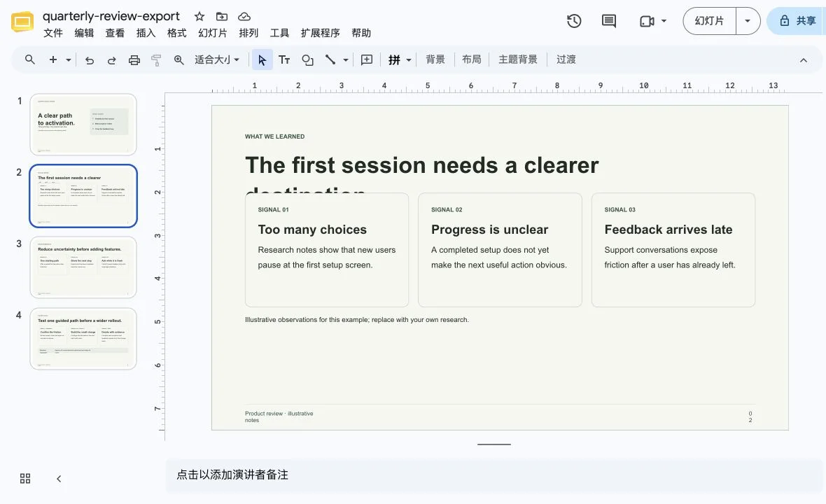Viewport: 826px width, 504px height.
Task: Open grid view of slides
Action: (x=25, y=478)
